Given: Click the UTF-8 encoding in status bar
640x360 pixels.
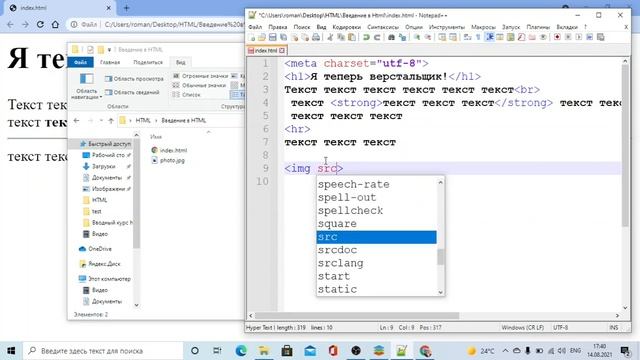Looking at the screenshot, I should (560, 327).
